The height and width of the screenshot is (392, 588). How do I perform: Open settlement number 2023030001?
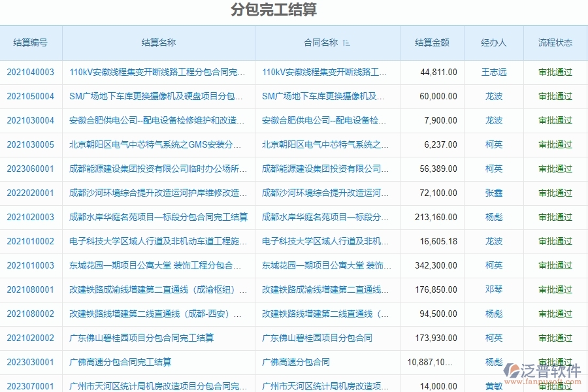click(x=31, y=362)
